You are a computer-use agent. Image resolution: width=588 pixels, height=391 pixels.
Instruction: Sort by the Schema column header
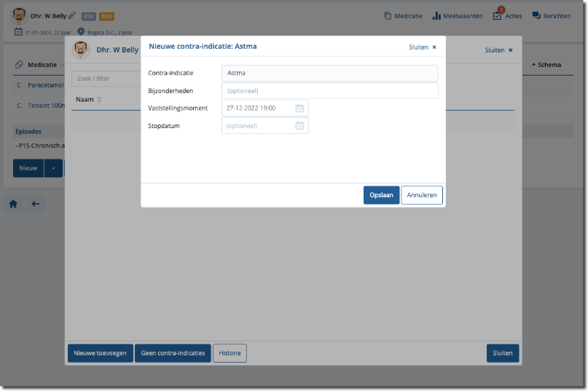[546, 65]
